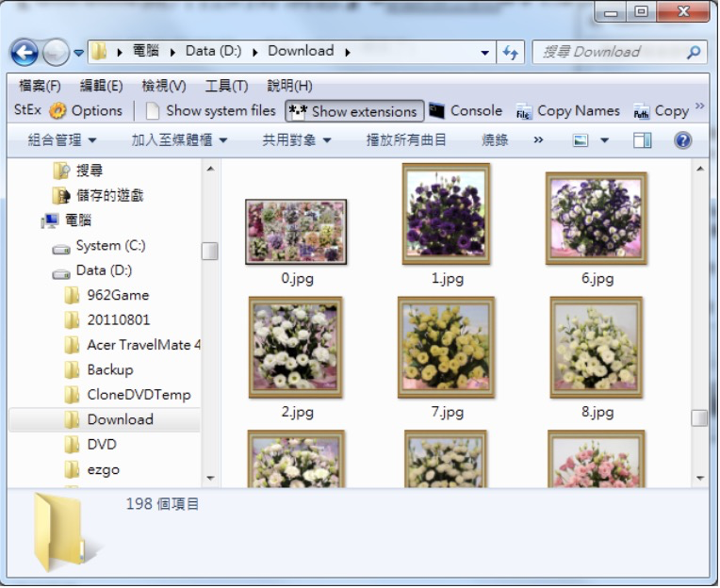Click 播放所有曲目 button
The image size is (720, 588).
(x=406, y=140)
